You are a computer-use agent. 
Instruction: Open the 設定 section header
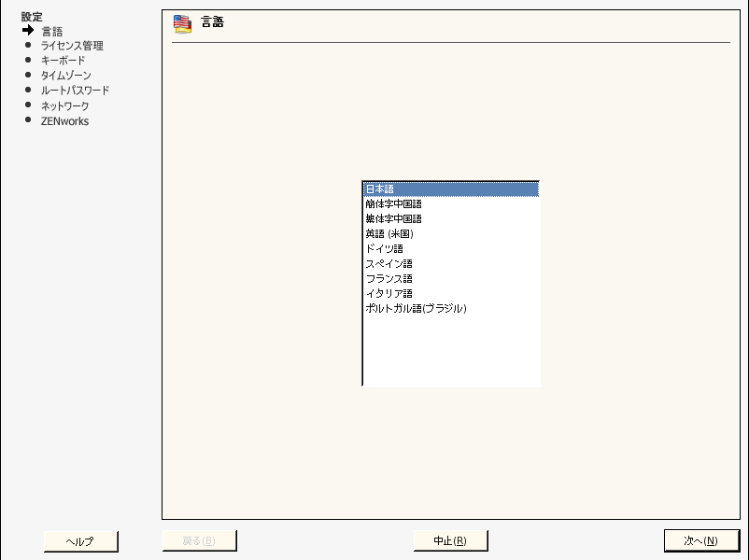[x=30, y=16]
